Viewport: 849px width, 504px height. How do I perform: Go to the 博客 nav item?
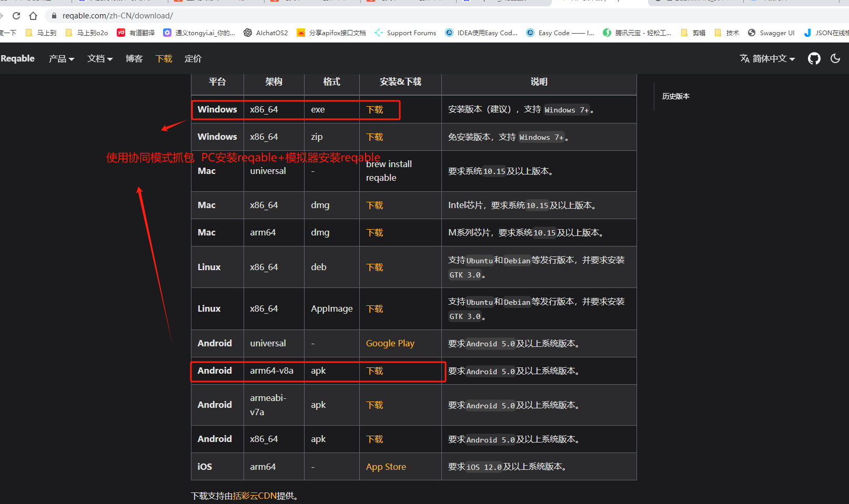[134, 59]
